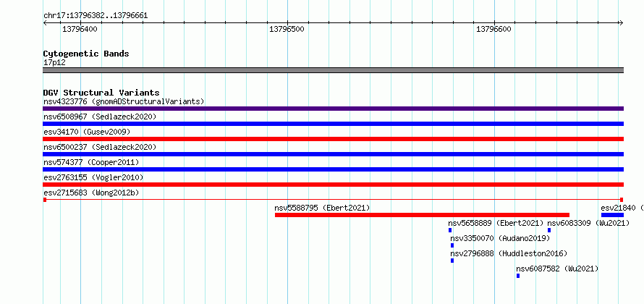Click the esv21840 variant label
The width and height of the screenshot is (644, 304).
[x=622, y=208]
